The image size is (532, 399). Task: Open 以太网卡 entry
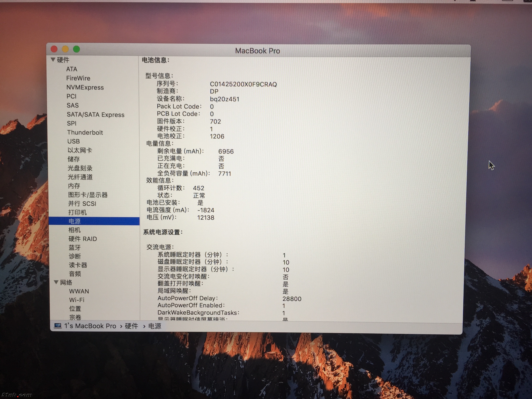pos(80,150)
